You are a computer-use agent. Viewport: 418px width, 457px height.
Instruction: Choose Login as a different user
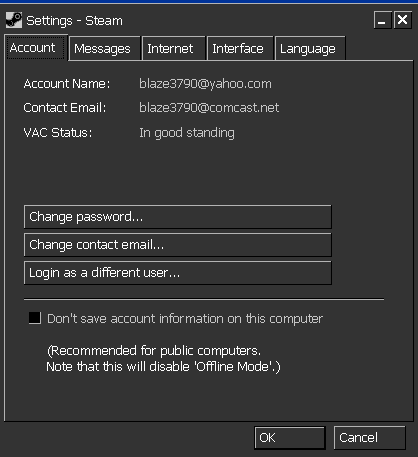[x=178, y=273]
